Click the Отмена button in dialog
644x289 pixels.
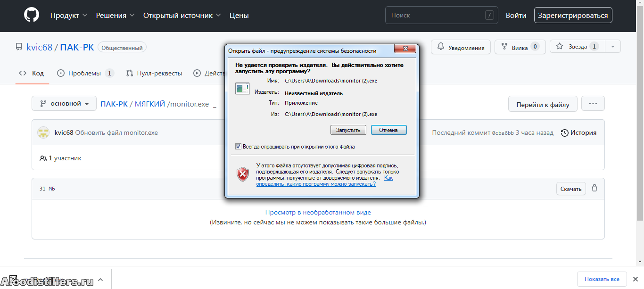point(389,130)
